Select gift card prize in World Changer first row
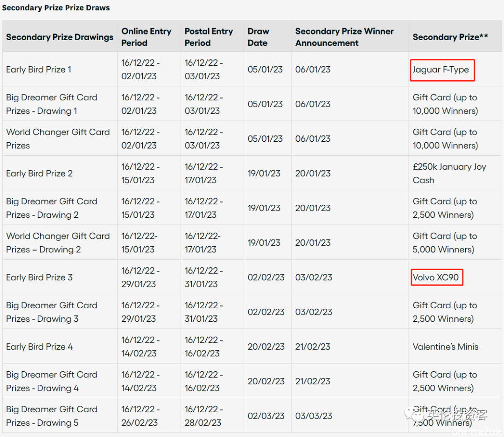 click(x=445, y=139)
